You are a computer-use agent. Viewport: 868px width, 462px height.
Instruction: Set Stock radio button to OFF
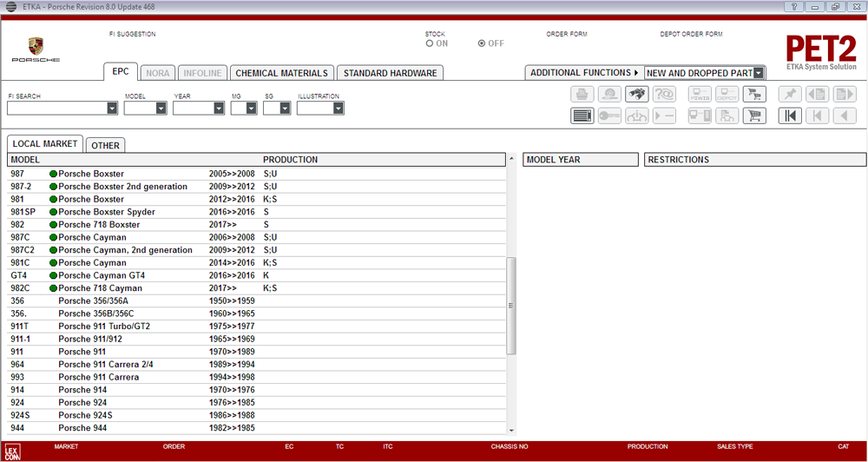pyautogui.click(x=482, y=43)
